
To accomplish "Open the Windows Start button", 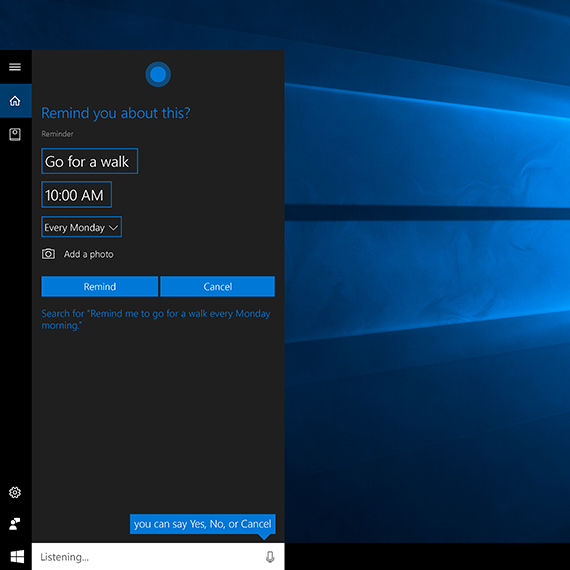I will coord(17,557).
